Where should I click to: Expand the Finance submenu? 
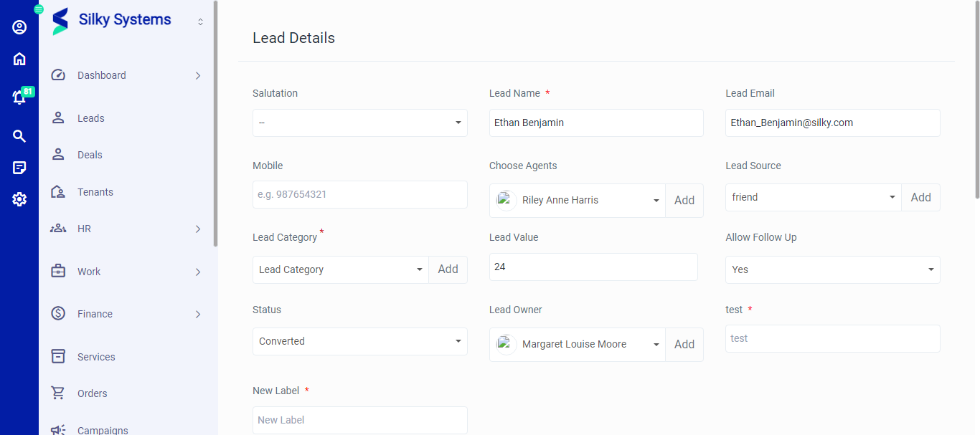198,315
